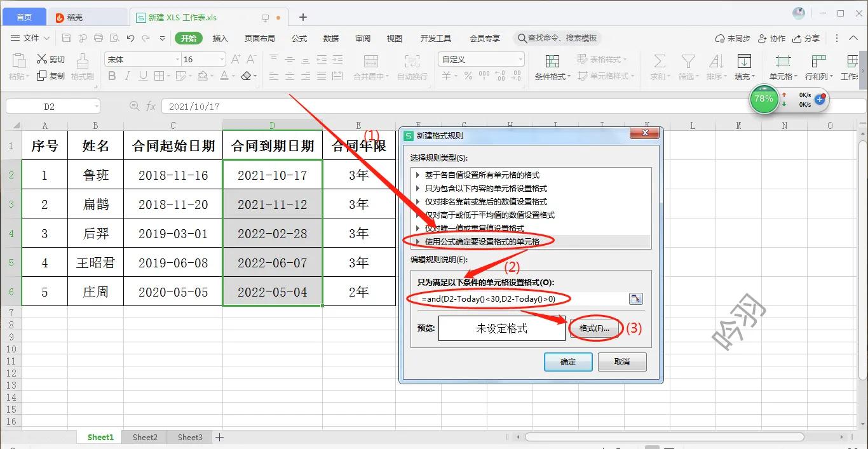Open the font name 宋体 dropdown
Screen dimensions: 868x449
(177, 59)
